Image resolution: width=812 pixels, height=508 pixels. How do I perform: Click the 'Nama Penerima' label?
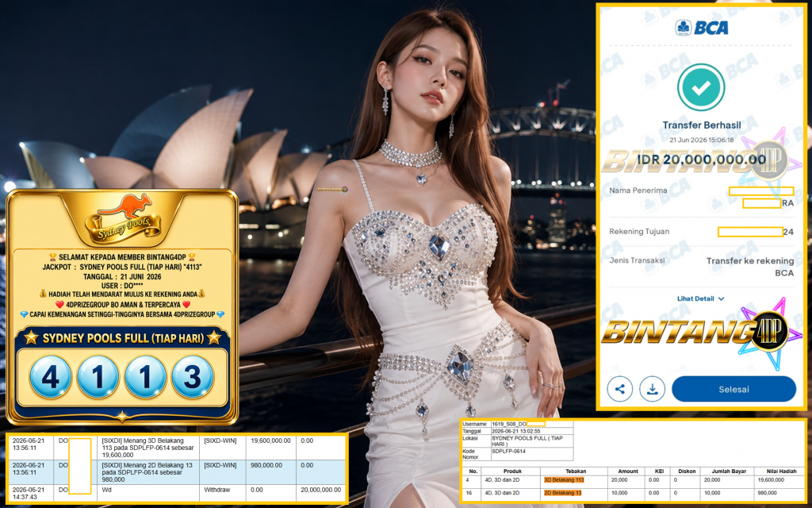click(x=638, y=190)
